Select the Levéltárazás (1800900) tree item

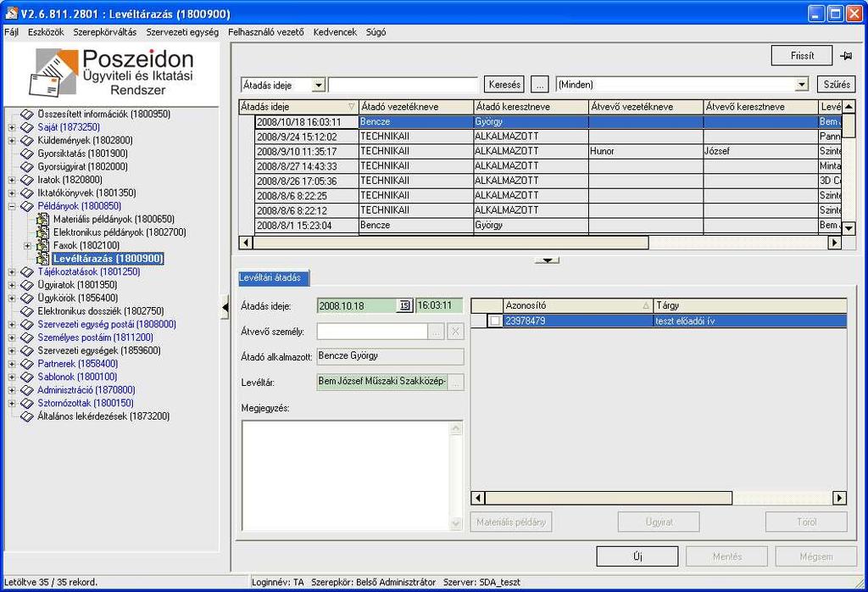[108, 259]
